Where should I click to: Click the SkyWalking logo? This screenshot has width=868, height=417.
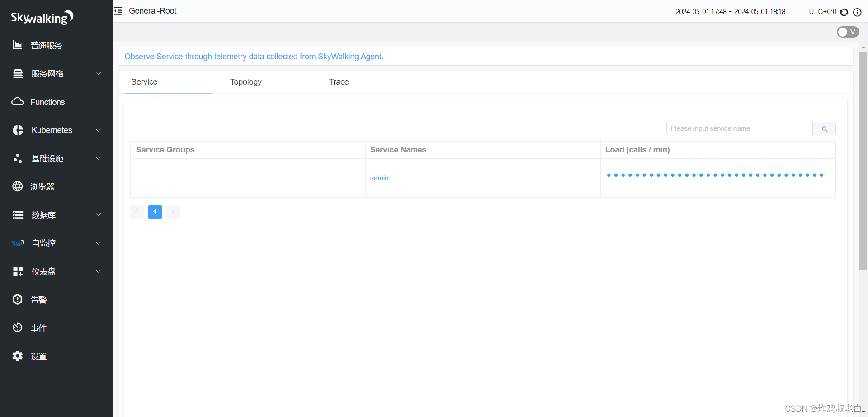click(x=42, y=17)
